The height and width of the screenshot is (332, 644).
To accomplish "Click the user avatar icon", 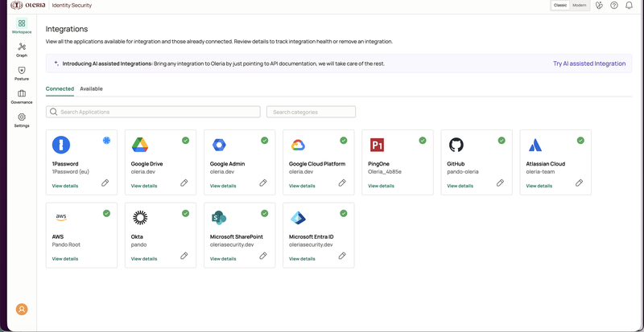I will coord(22,309).
